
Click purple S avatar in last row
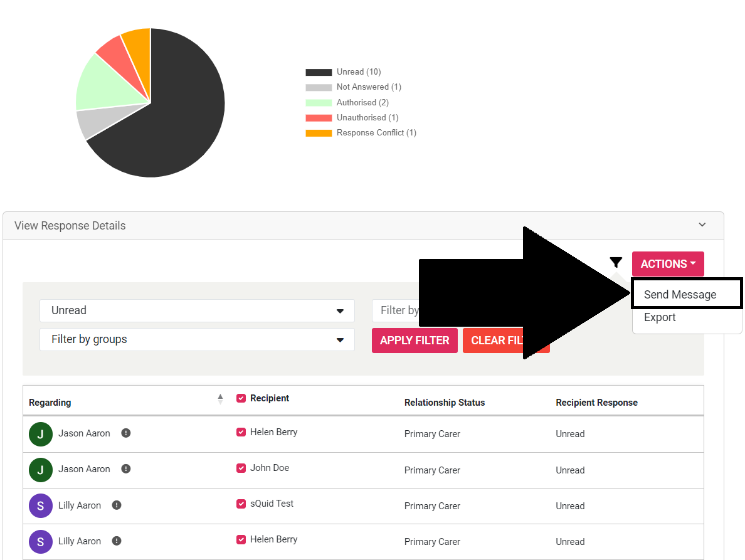41,542
